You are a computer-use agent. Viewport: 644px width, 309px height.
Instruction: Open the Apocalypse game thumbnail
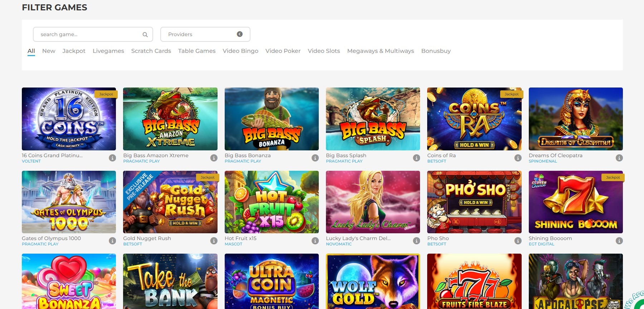pyautogui.click(x=576, y=281)
